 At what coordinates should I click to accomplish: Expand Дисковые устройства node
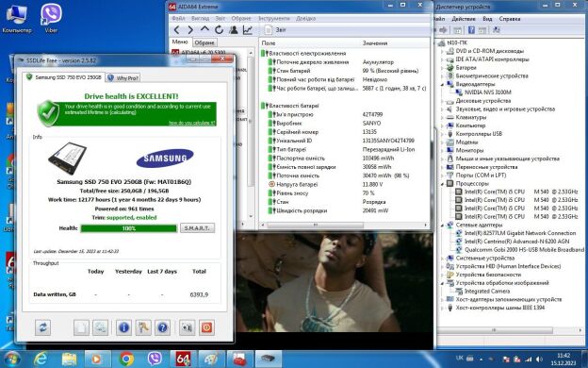click(442, 101)
